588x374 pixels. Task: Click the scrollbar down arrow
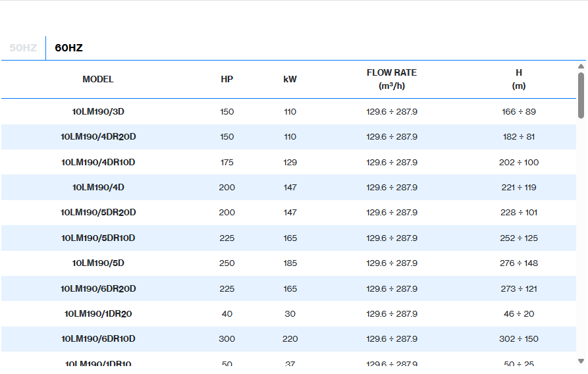[x=581, y=361]
